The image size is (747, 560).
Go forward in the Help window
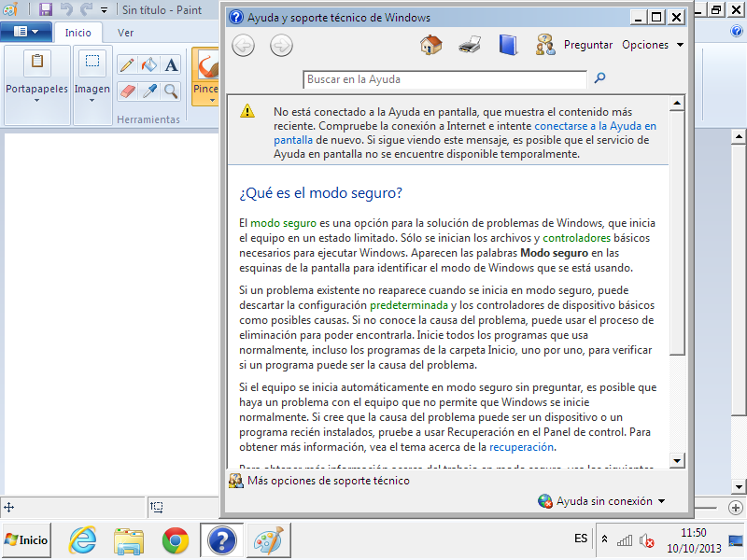pos(281,46)
